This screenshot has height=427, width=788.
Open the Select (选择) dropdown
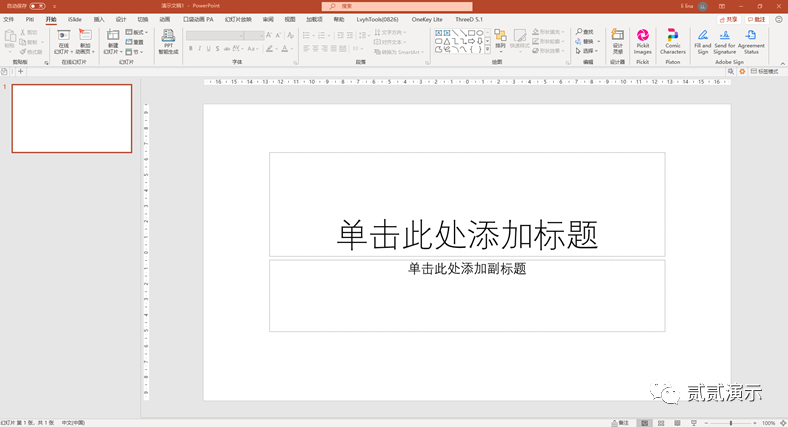point(586,51)
